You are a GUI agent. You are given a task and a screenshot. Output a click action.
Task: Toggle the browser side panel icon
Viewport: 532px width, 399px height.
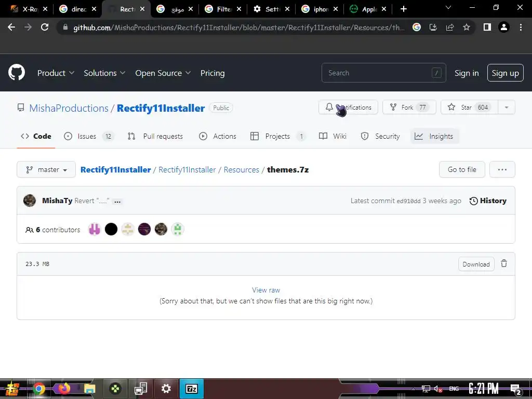[487, 27]
